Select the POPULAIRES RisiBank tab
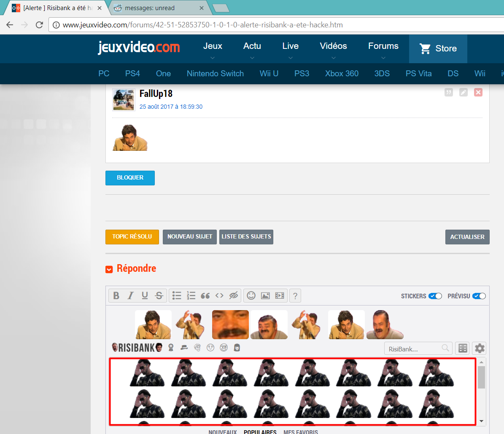This screenshot has height=434, width=504. click(x=260, y=432)
